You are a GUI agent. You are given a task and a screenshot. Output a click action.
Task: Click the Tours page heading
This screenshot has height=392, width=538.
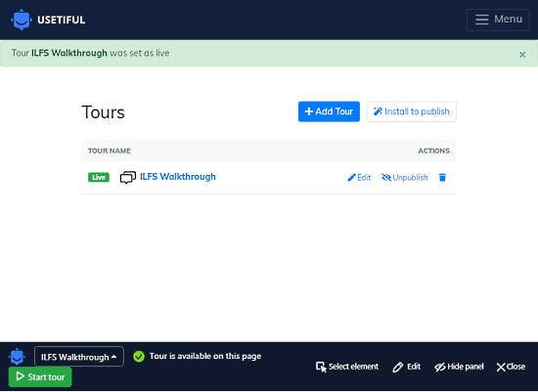pos(103,112)
